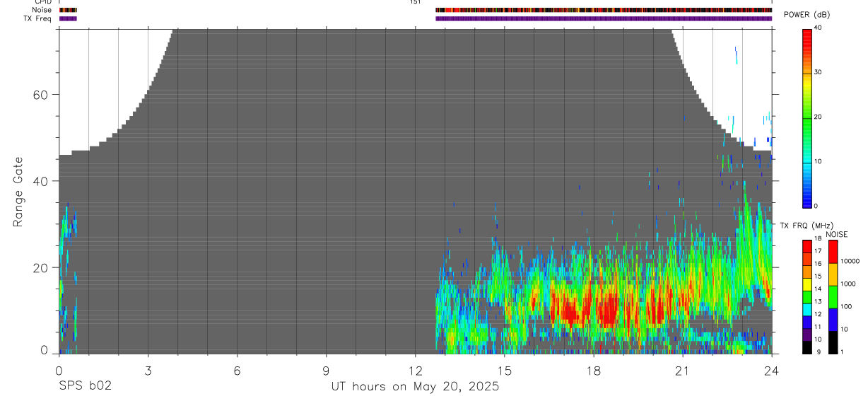The image size is (868, 401).
Task: Click the NOISE color scale
Action: point(833,296)
